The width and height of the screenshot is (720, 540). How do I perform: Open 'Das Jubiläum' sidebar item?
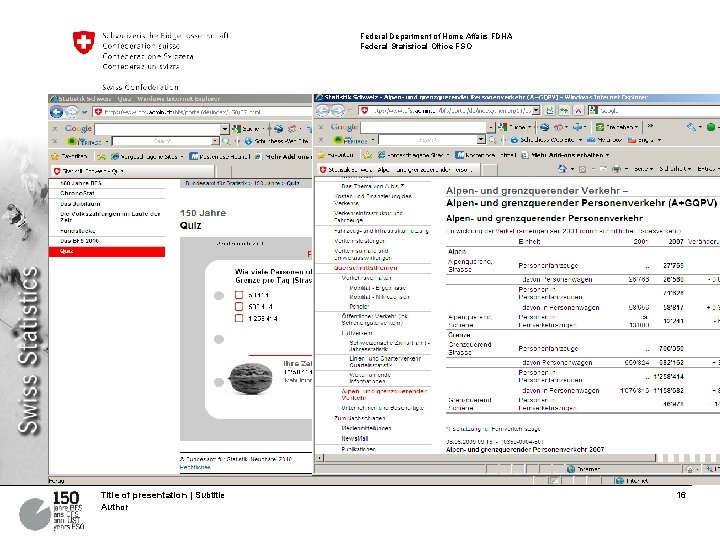point(80,204)
